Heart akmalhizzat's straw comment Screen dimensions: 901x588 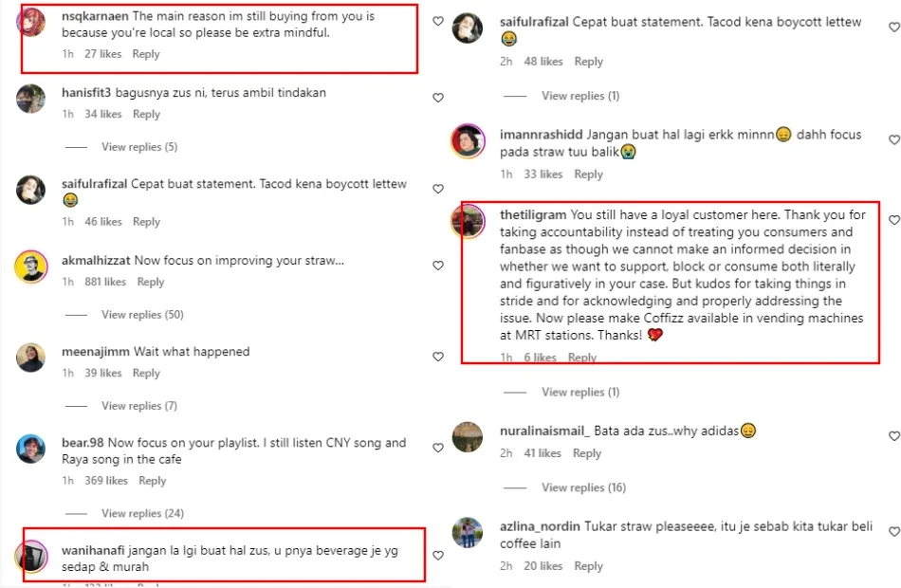[x=438, y=266]
